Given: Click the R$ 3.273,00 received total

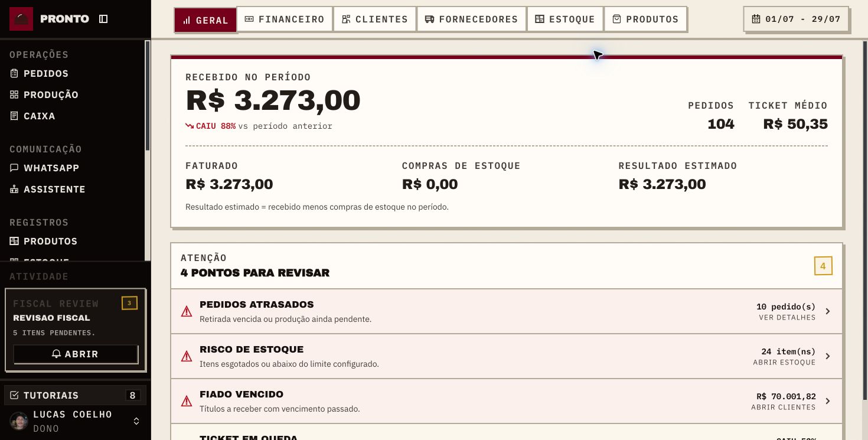Looking at the screenshot, I should [273, 100].
